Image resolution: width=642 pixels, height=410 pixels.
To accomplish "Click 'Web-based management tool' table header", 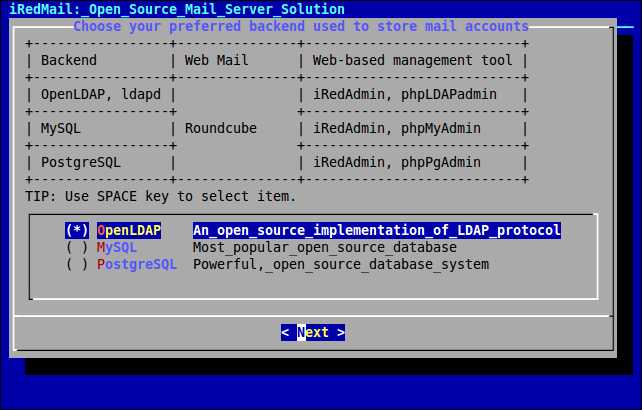I will click(x=412, y=60).
